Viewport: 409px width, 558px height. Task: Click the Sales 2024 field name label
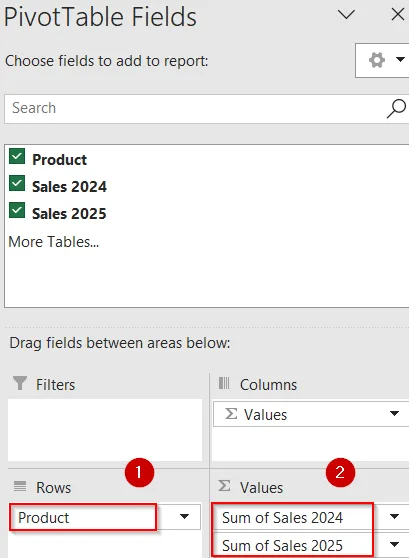[69, 186]
